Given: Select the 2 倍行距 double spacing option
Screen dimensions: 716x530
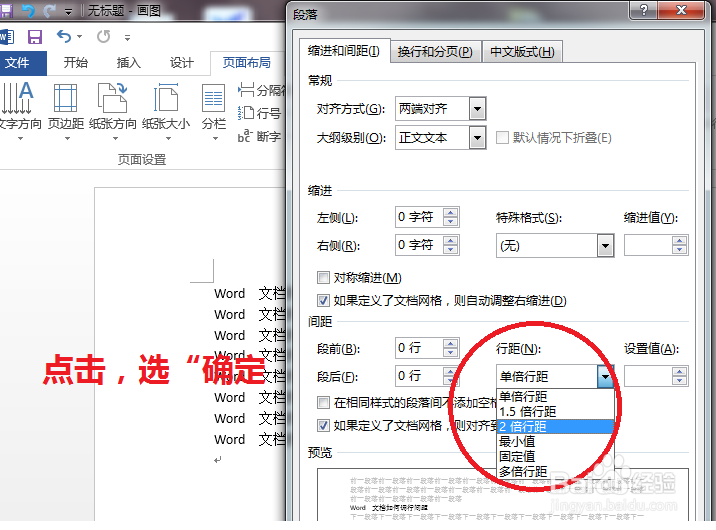Looking at the screenshot, I should pos(555,426).
